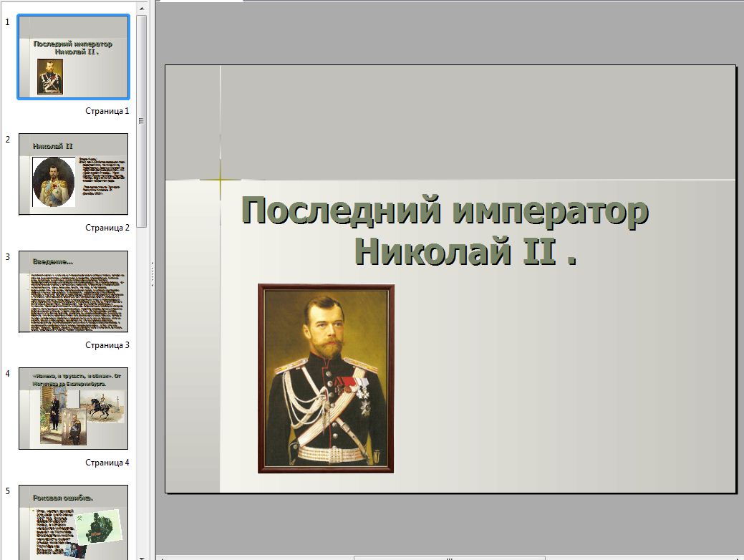Click the slide panel vertical scrollbar thumb
Screen dimensions: 744x560
tap(141, 121)
